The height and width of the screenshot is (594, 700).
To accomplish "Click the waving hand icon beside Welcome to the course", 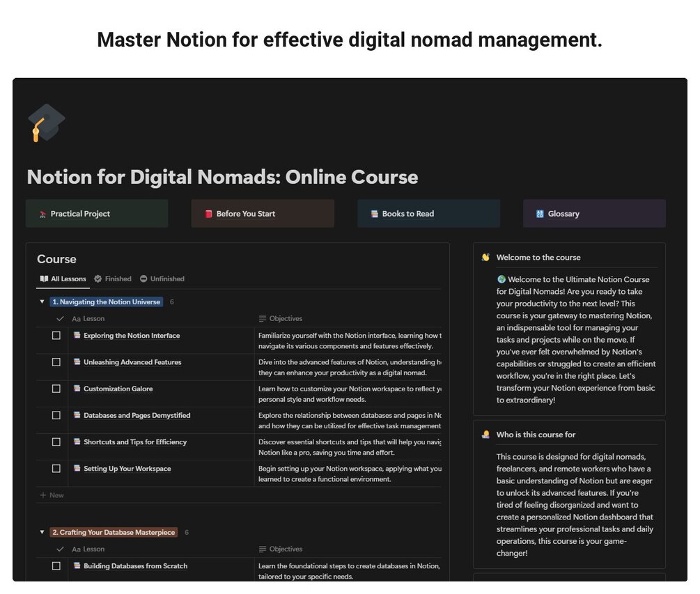I will pos(485,258).
